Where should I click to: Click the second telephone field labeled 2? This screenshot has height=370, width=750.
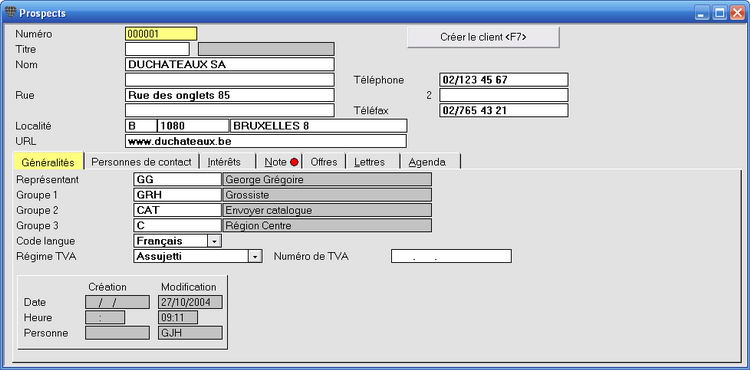coord(504,95)
